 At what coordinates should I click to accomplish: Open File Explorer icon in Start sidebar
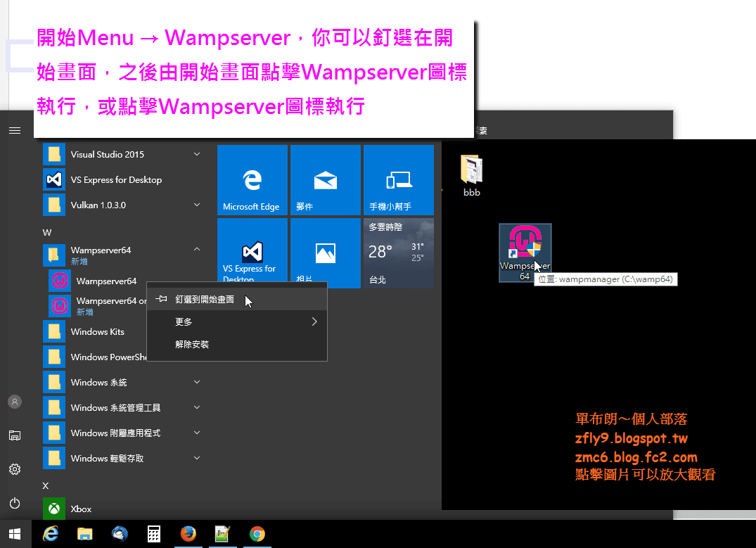[x=15, y=435]
